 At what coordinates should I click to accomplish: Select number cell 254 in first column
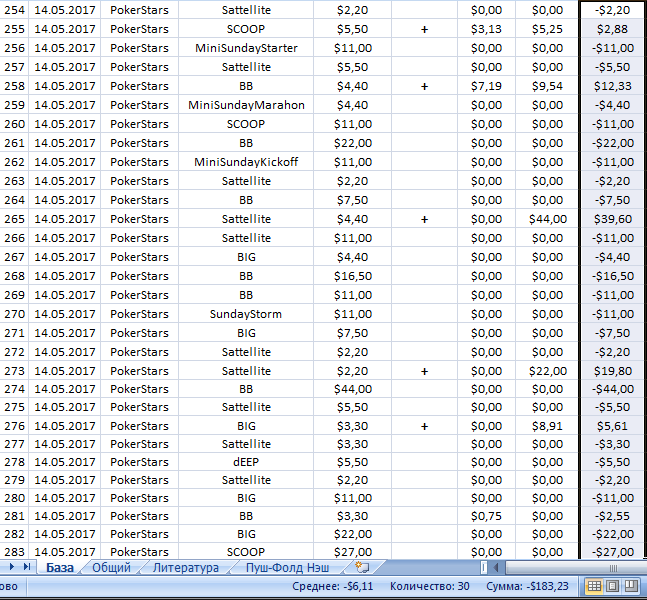pos(14,10)
